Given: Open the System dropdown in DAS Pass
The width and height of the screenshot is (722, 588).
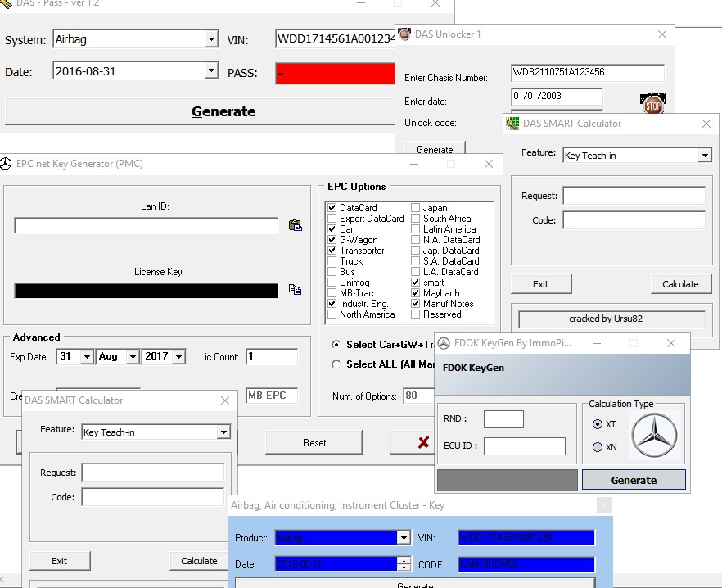Looking at the screenshot, I should [211, 39].
